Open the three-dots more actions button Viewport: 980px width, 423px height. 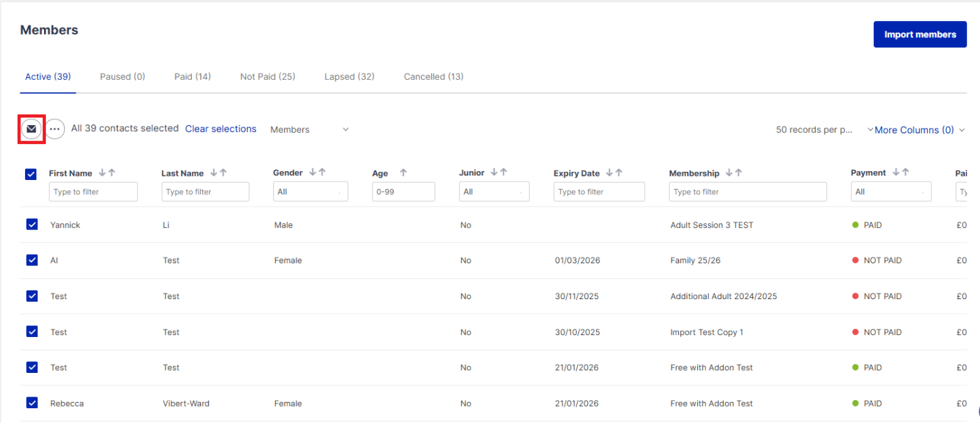(55, 129)
